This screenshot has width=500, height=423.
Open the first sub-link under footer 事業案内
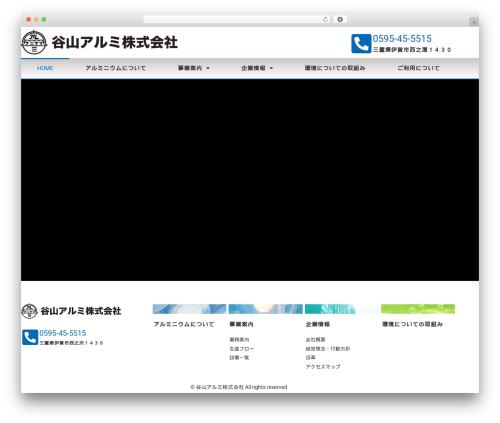click(239, 340)
